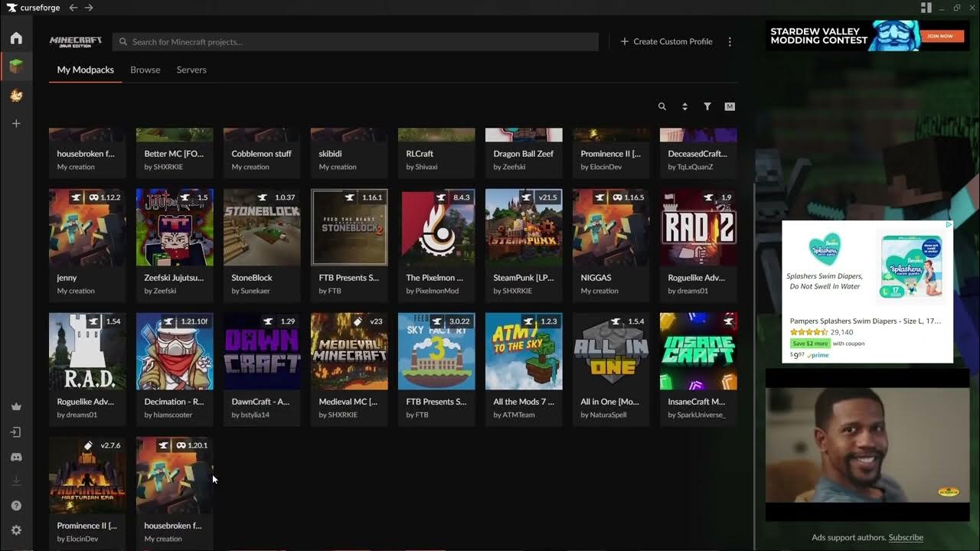Image resolution: width=980 pixels, height=551 pixels.
Task: Open the downloads arrow icon in sidebar
Action: [x=16, y=481]
